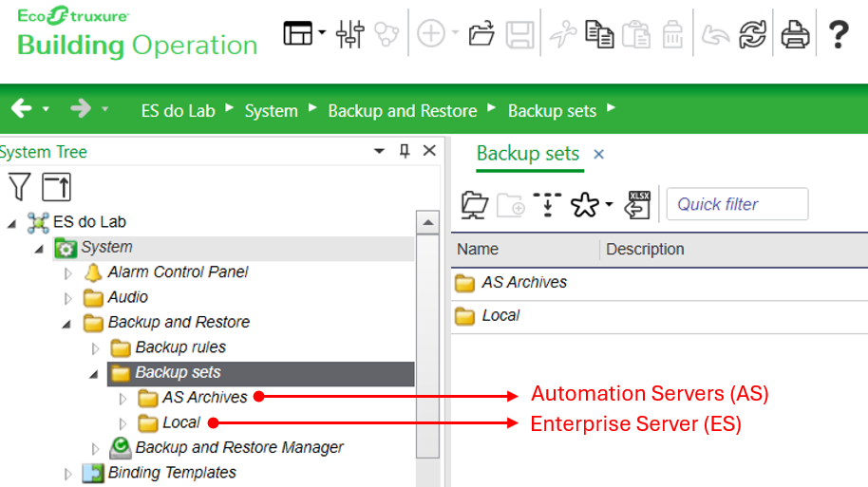Screen dimensions: 868x487
Task: Select Audio folder in tree
Action: click(x=128, y=297)
